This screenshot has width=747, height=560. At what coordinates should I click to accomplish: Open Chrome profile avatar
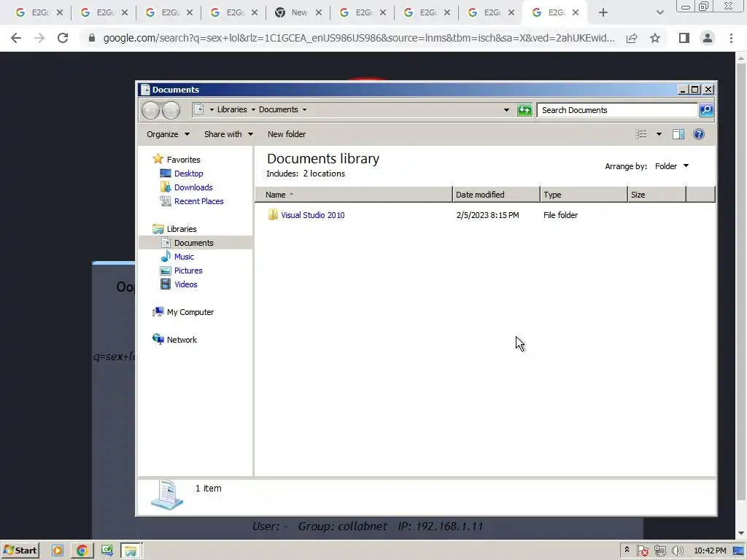click(x=708, y=38)
